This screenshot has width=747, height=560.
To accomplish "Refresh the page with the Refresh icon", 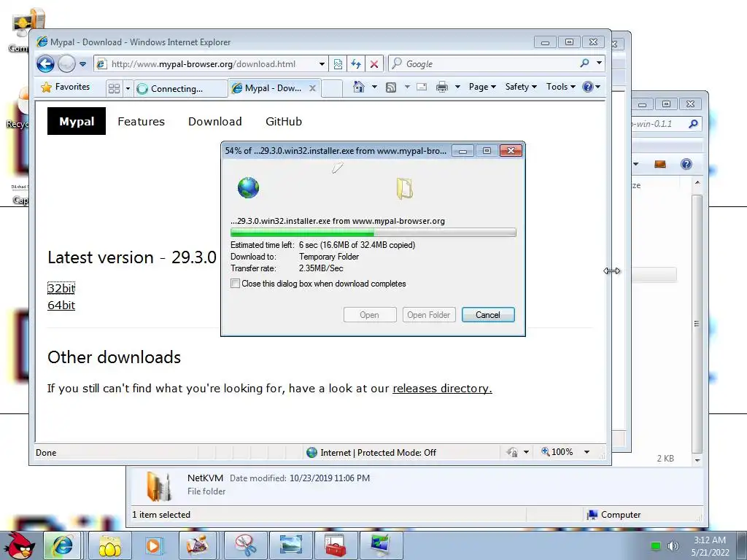I will tap(356, 64).
